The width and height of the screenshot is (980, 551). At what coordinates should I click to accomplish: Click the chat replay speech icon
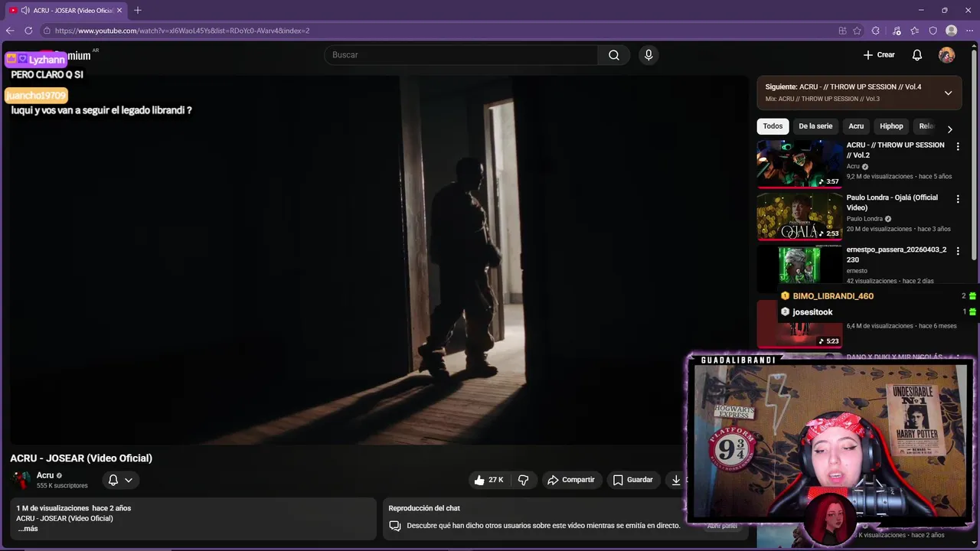point(395,526)
